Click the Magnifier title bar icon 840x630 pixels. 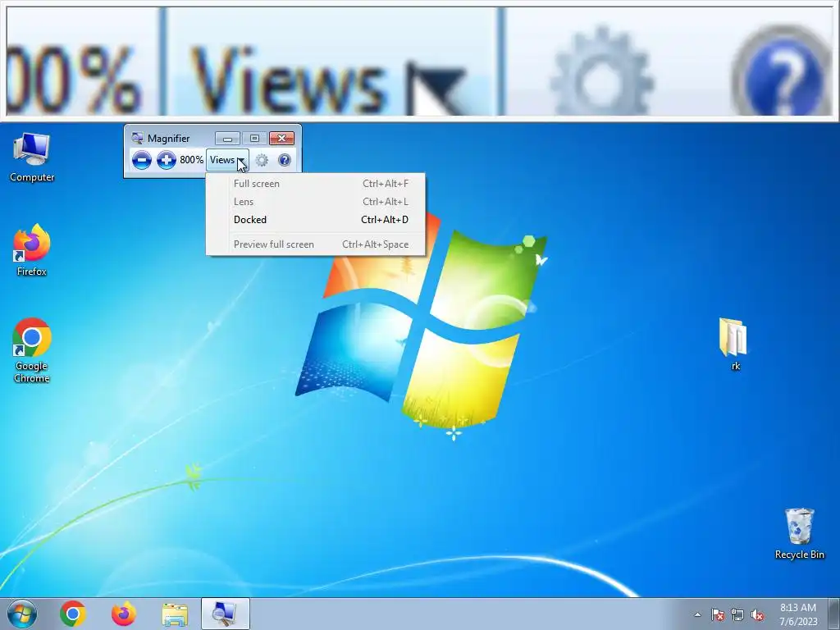click(x=137, y=138)
